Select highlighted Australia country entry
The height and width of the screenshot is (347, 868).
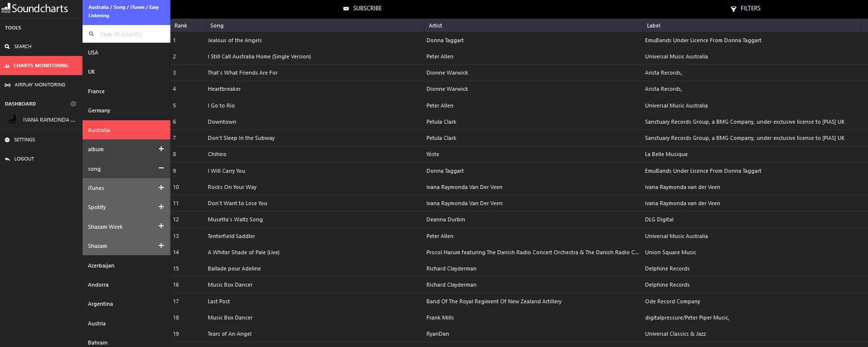tap(126, 130)
